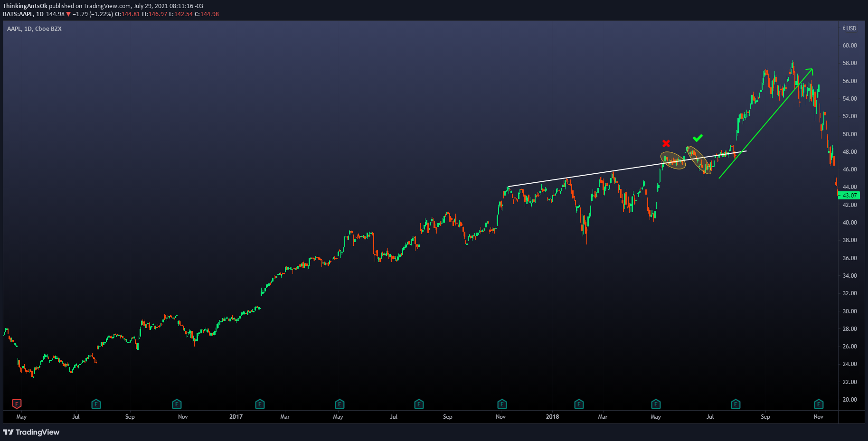Viewport: 868px width, 441px height.
Task: Click the 22.00 price axis label
Action: [849, 382]
